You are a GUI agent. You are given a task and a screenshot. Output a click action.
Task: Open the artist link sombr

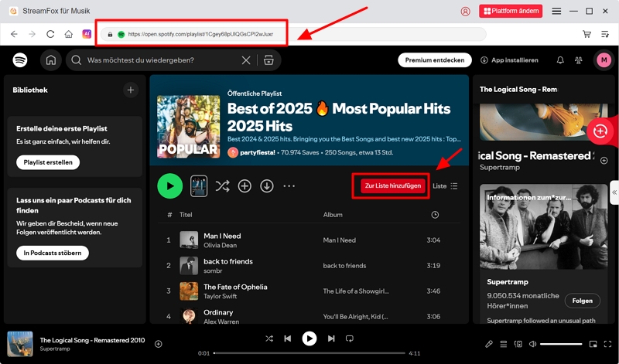(213, 271)
